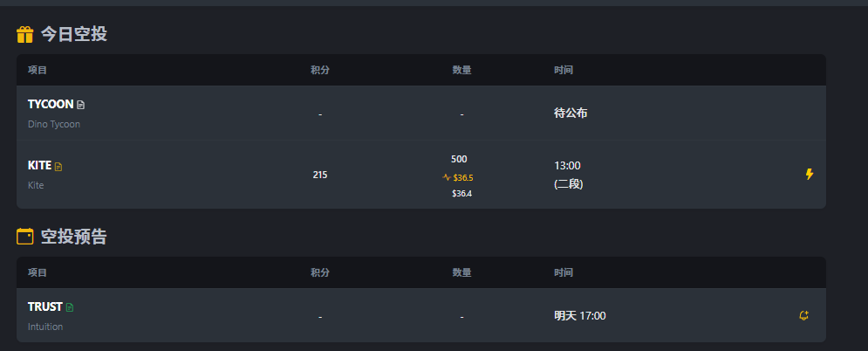The width and height of the screenshot is (868, 351).
Task: Click the 项目 column header in 空投预告 table
Action: (x=38, y=272)
